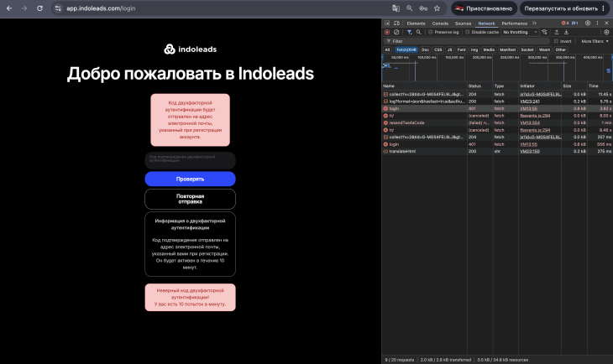613x364 pixels.
Task: Sort requests by Name column header
Action: [424, 86]
